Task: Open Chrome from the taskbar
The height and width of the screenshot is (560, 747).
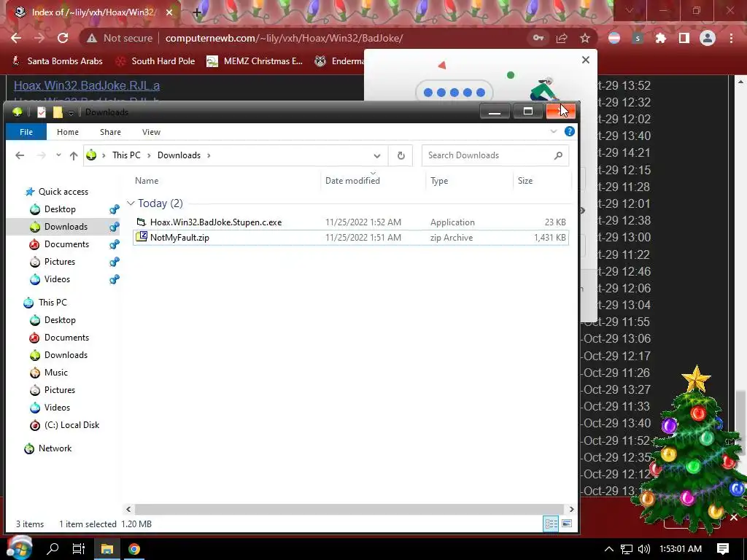Action: pos(134,548)
